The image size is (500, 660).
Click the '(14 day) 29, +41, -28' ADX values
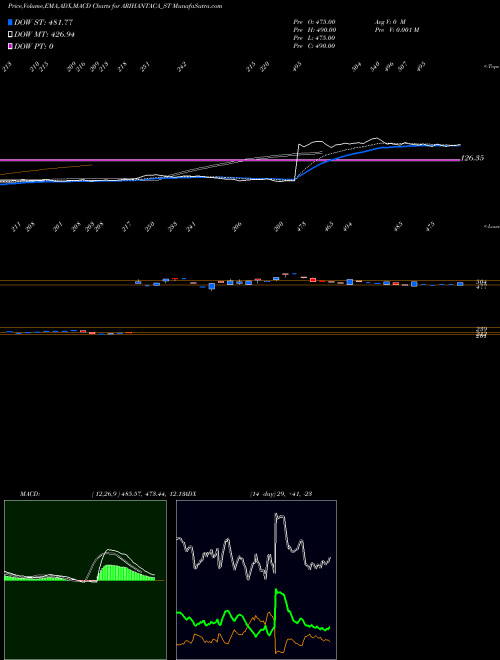[281, 494]
